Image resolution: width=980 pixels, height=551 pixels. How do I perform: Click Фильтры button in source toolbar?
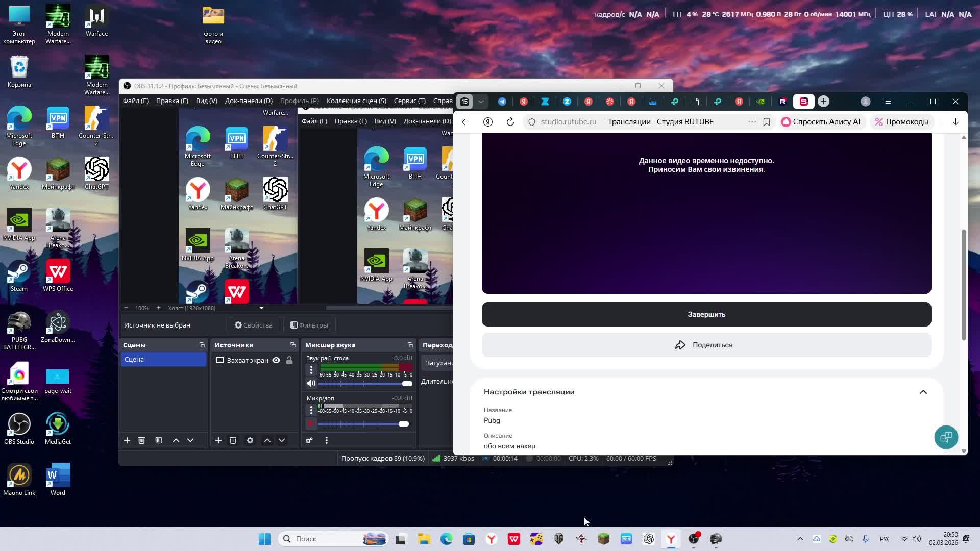tap(309, 325)
